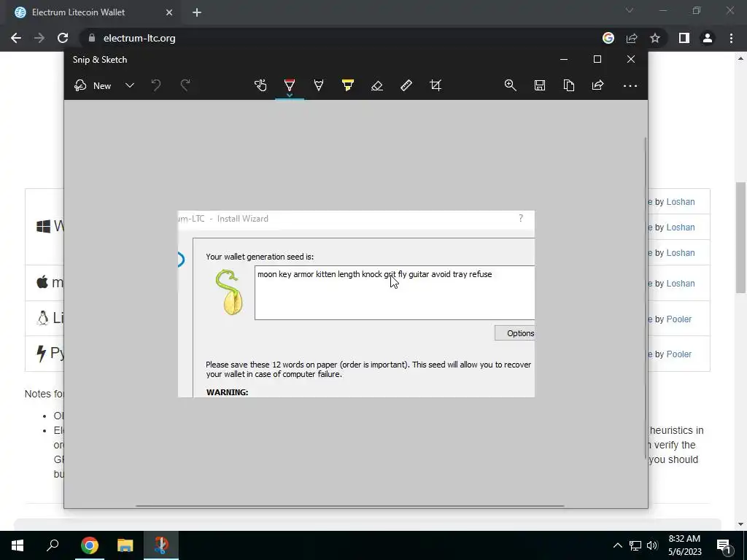Click the help question mark in Install Wizard

pyautogui.click(x=521, y=218)
